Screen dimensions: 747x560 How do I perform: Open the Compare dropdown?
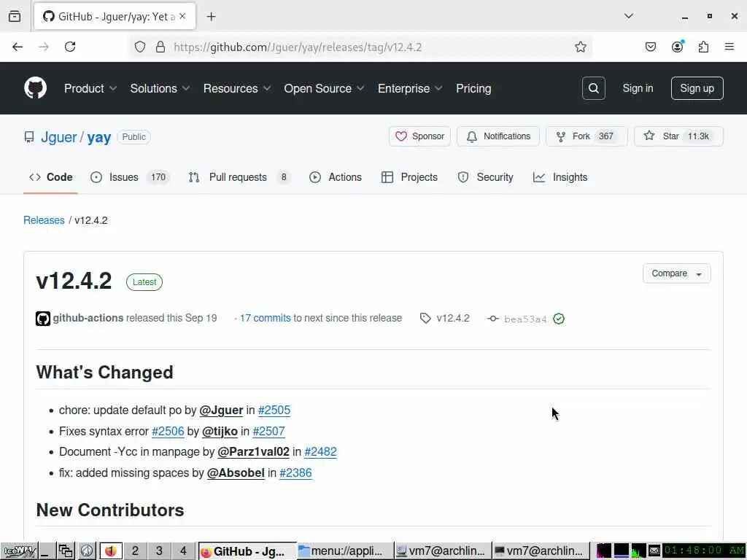click(676, 273)
